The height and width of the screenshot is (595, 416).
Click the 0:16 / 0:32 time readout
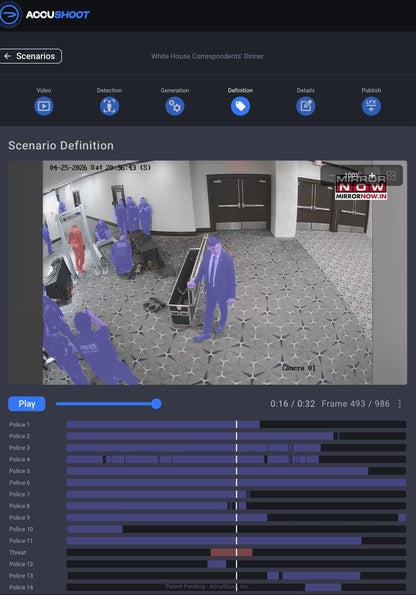click(x=293, y=404)
